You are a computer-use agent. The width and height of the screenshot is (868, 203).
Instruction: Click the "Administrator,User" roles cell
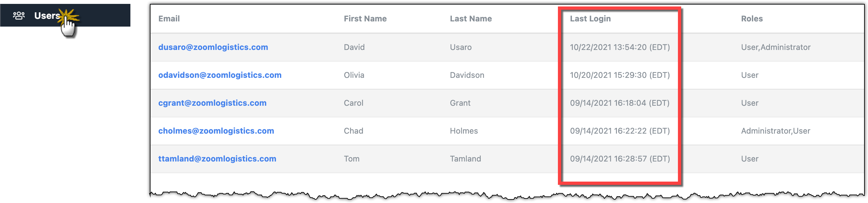click(775, 131)
